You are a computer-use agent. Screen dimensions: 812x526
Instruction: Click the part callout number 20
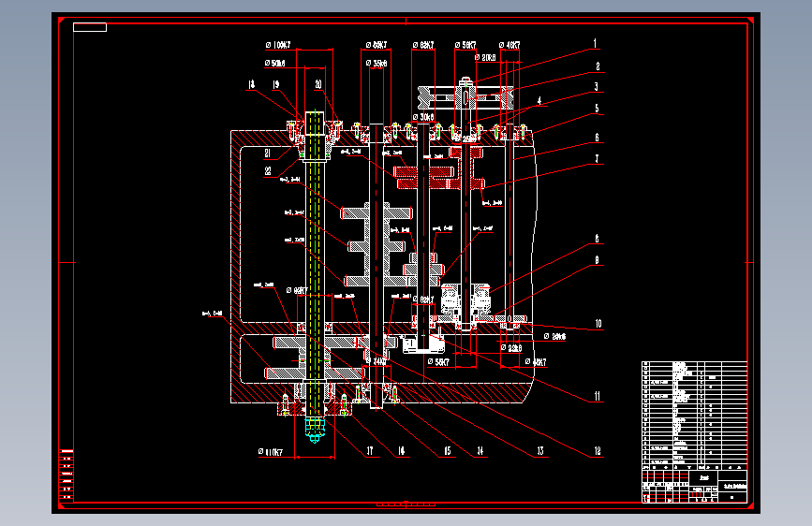pyautogui.click(x=318, y=84)
